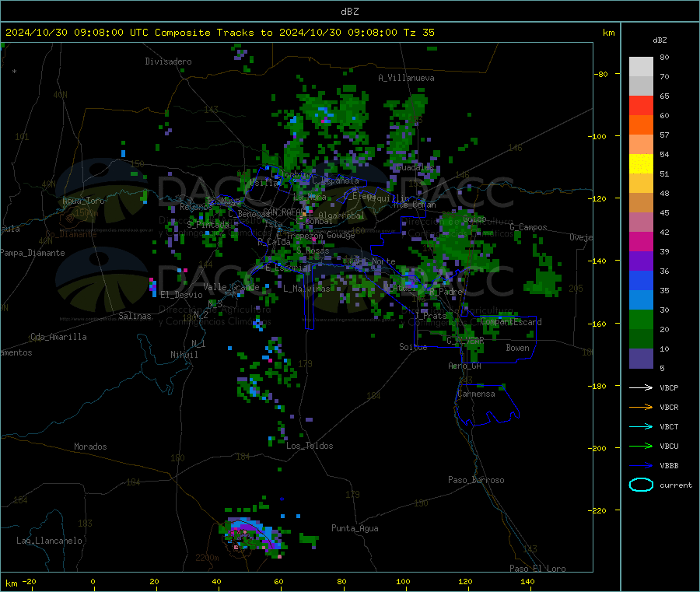Select the orange 57-60 dBZ color swatch
Screen dimensions: 700x592
pos(641,125)
